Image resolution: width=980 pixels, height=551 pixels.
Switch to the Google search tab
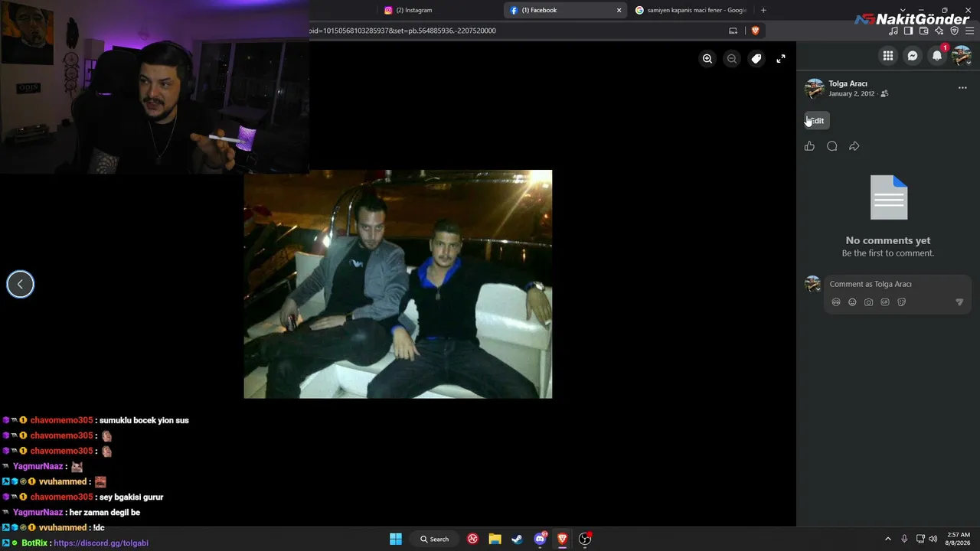tap(691, 10)
